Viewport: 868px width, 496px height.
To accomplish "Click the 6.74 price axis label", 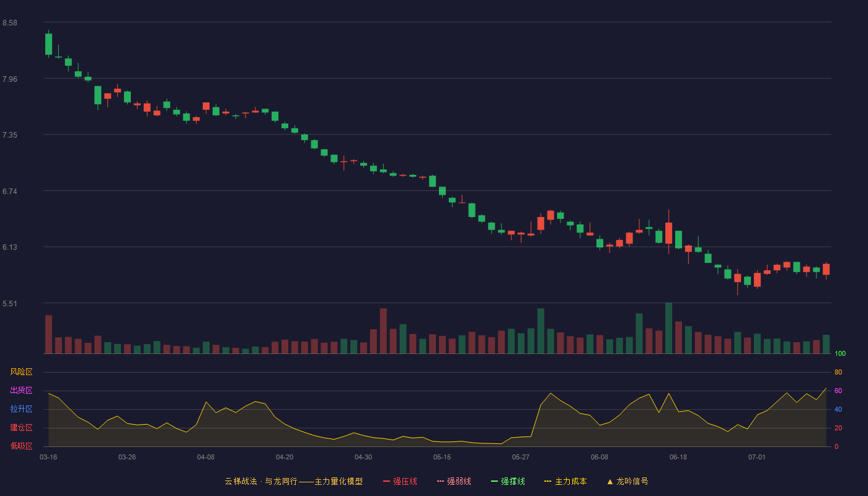I will [x=10, y=192].
